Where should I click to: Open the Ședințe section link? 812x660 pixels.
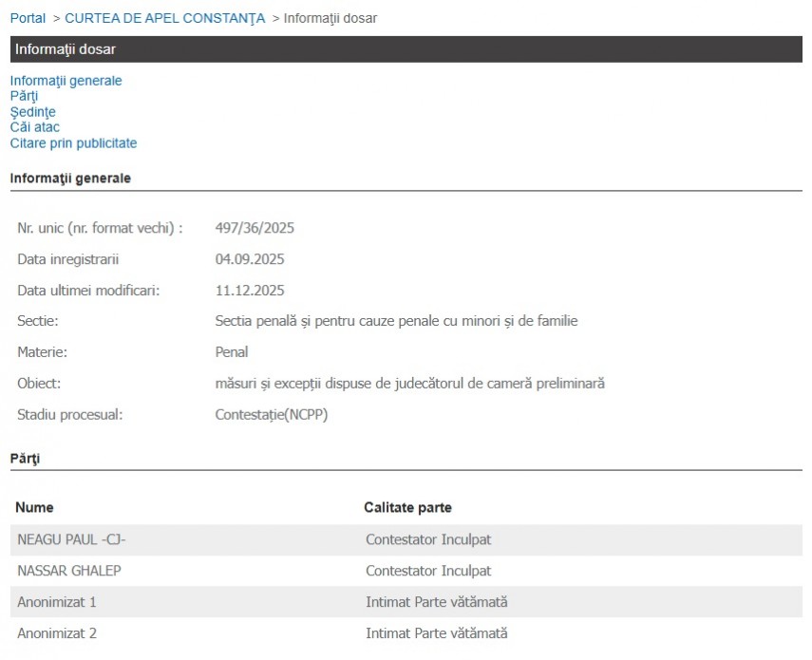pos(32,112)
